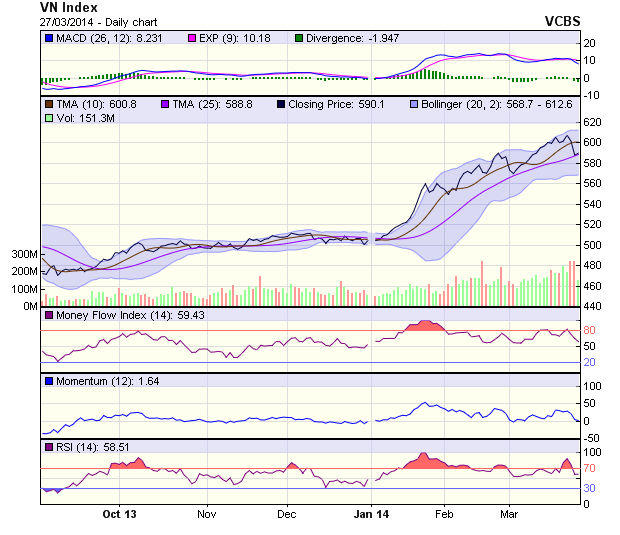The image size is (620, 535).
Task: Select the purple TMA (25) legend swatch
Action: [x=166, y=103]
